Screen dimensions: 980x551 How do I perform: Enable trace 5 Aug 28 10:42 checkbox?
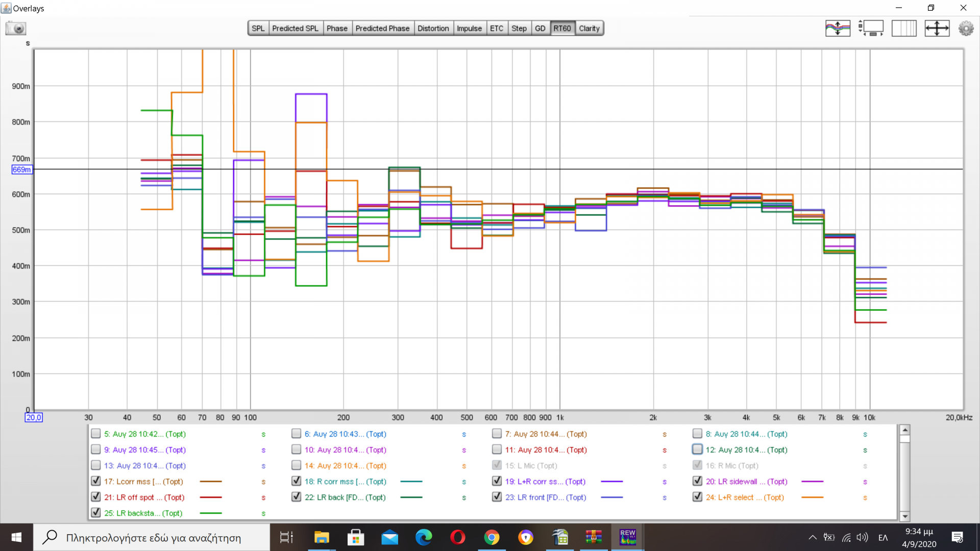tap(95, 434)
